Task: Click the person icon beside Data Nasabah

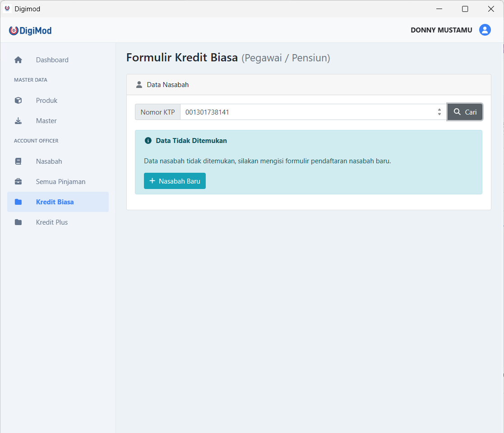Action: point(139,85)
